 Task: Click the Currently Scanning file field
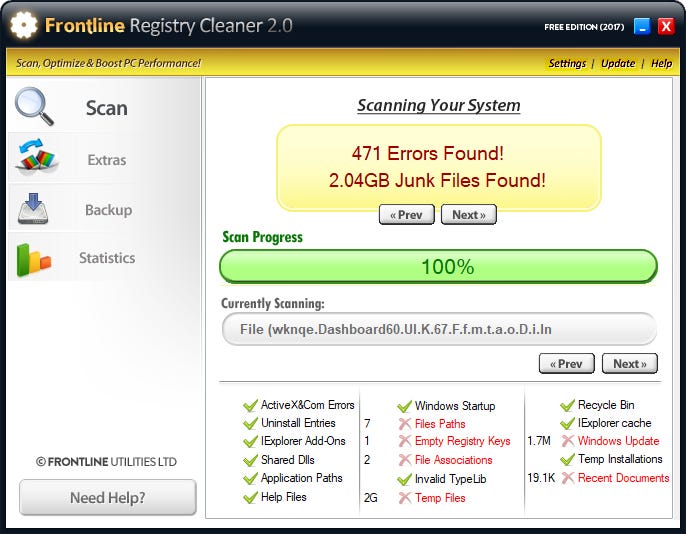click(439, 329)
